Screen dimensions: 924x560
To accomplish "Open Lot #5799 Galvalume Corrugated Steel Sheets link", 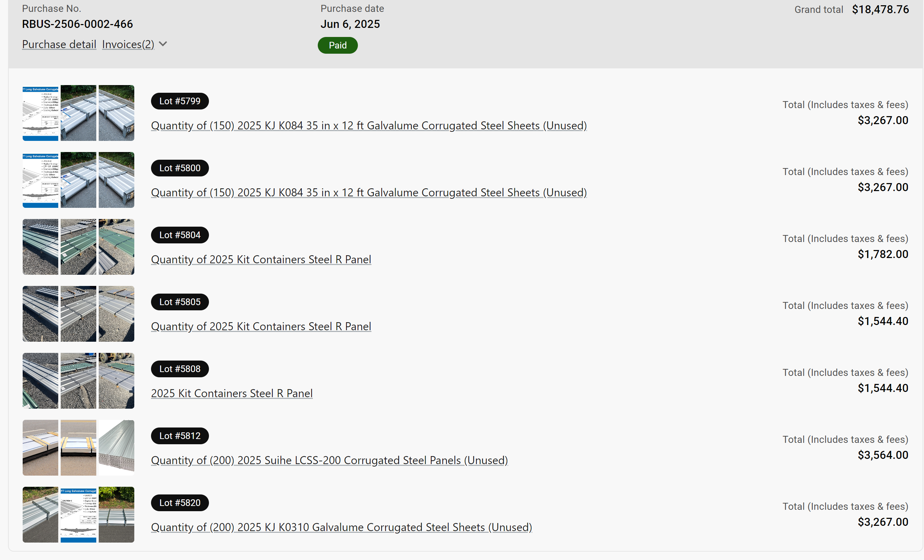I will 369,126.
